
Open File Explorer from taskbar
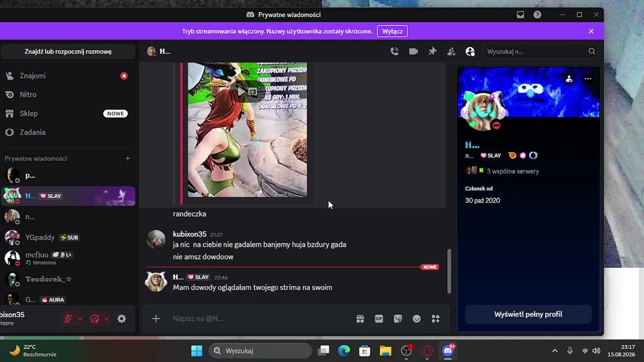point(385,350)
